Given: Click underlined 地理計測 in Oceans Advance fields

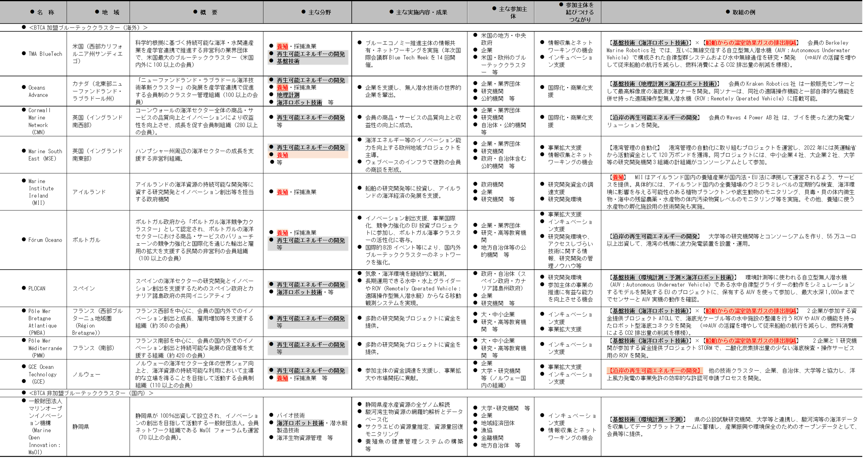Looking at the screenshot, I should click(288, 95).
